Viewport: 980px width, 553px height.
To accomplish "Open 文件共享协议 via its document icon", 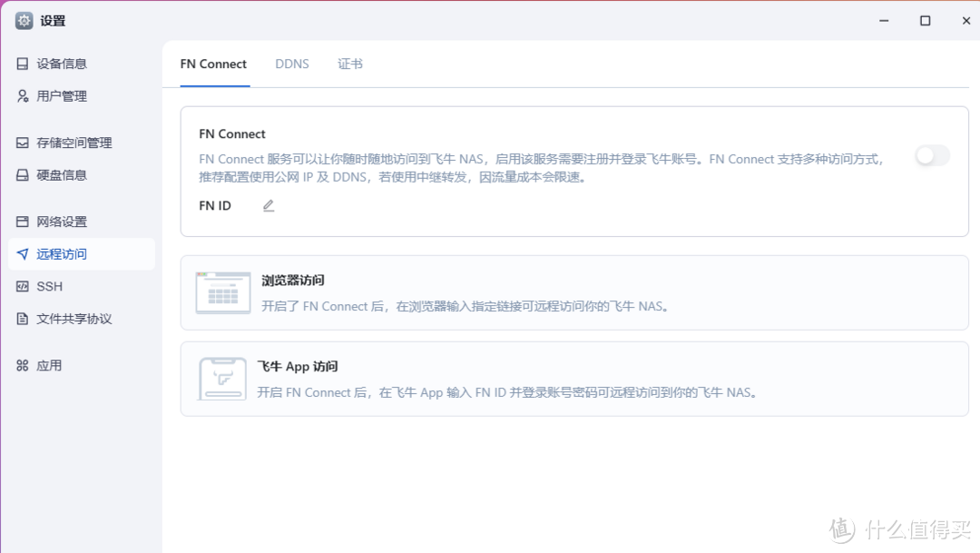I will [24, 319].
